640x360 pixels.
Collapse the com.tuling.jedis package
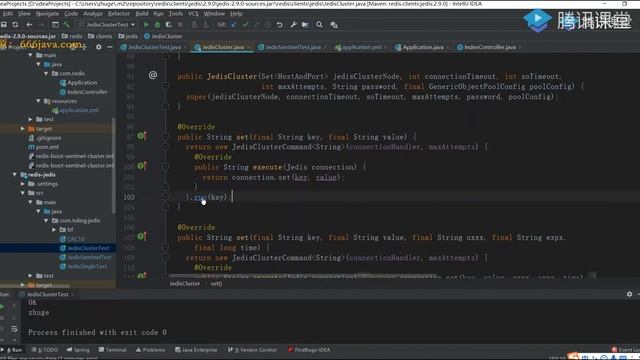click(46, 220)
